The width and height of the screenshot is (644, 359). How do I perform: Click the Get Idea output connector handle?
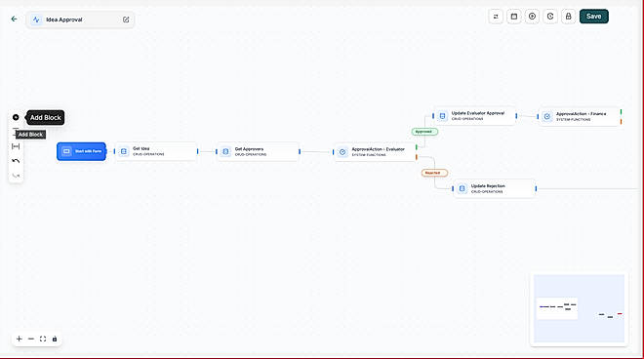tap(197, 151)
